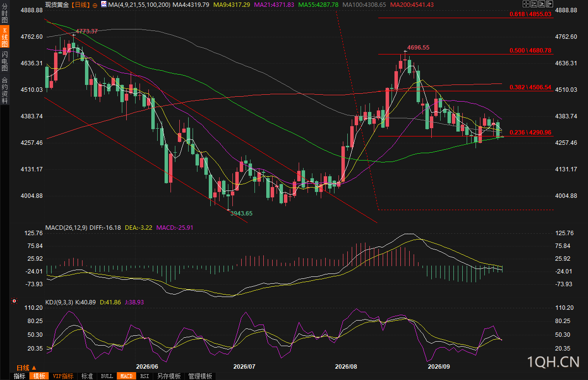Select the 模板 tab at bottom
588x380 pixels.
point(39,376)
